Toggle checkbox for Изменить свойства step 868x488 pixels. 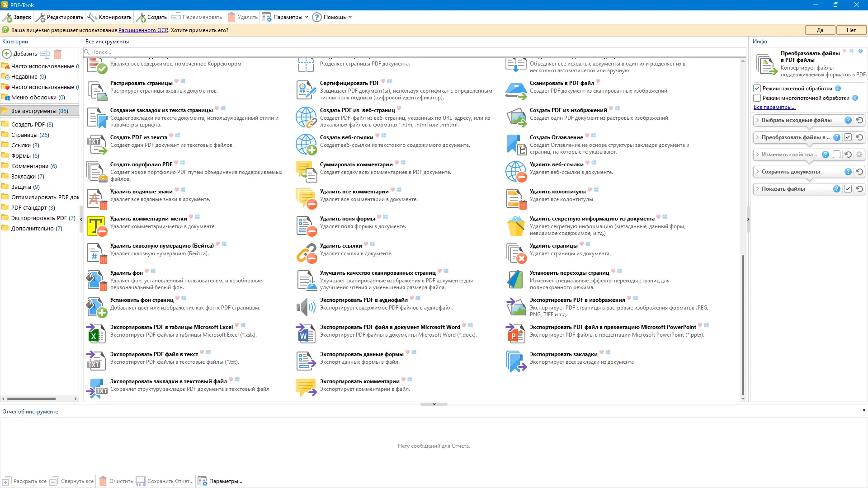click(x=837, y=155)
